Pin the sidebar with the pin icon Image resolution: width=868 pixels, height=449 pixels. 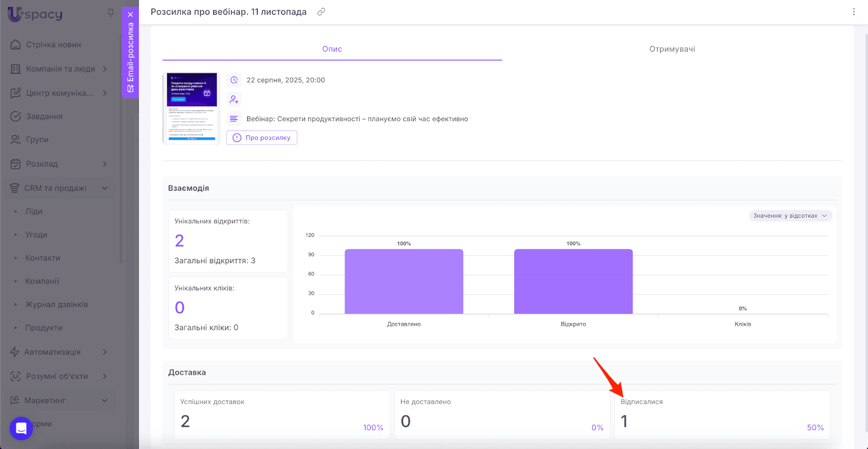[111, 12]
